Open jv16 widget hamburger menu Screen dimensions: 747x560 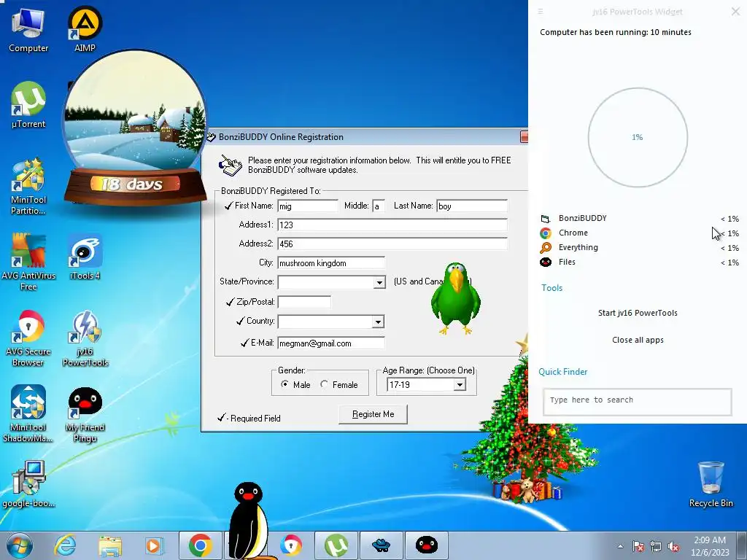[541, 12]
